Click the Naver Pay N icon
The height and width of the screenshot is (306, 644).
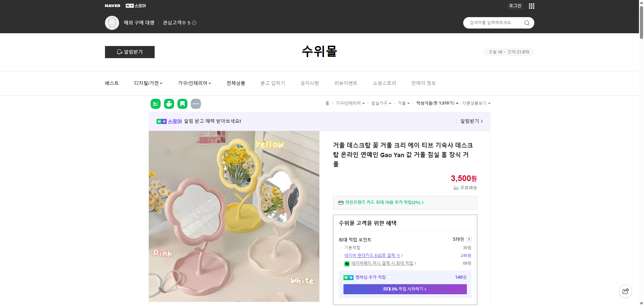[x=347, y=264]
